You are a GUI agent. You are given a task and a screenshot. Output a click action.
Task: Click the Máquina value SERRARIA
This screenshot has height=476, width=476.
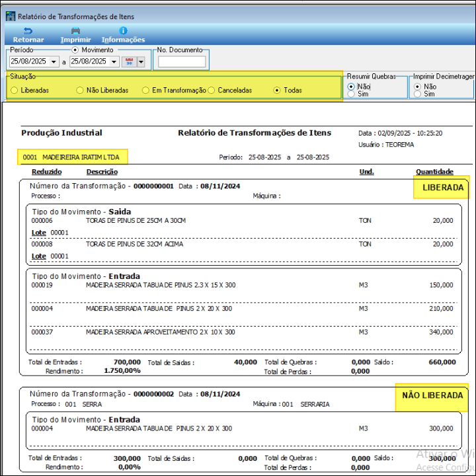[x=315, y=405]
